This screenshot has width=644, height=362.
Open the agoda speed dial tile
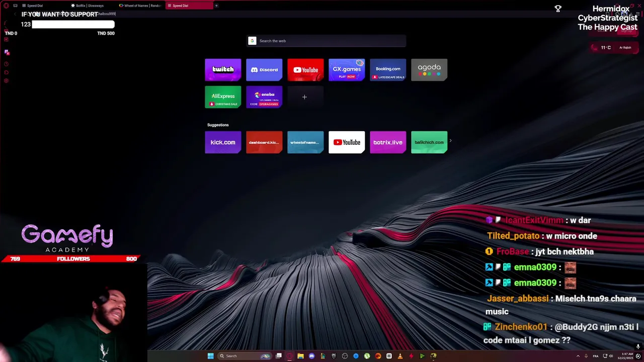click(x=429, y=70)
